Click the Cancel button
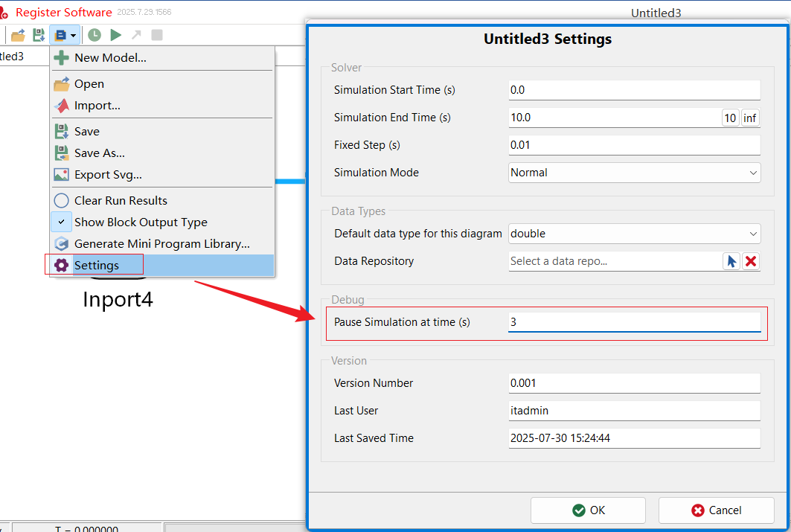The width and height of the screenshot is (791, 532). coord(716,510)
